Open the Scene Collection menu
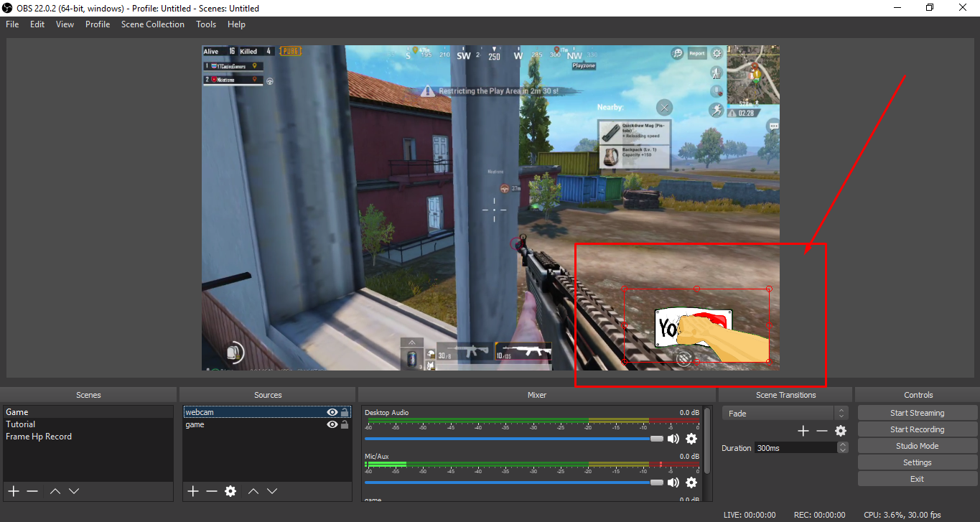Screen dimensions: 980x522 coord(153,24)
